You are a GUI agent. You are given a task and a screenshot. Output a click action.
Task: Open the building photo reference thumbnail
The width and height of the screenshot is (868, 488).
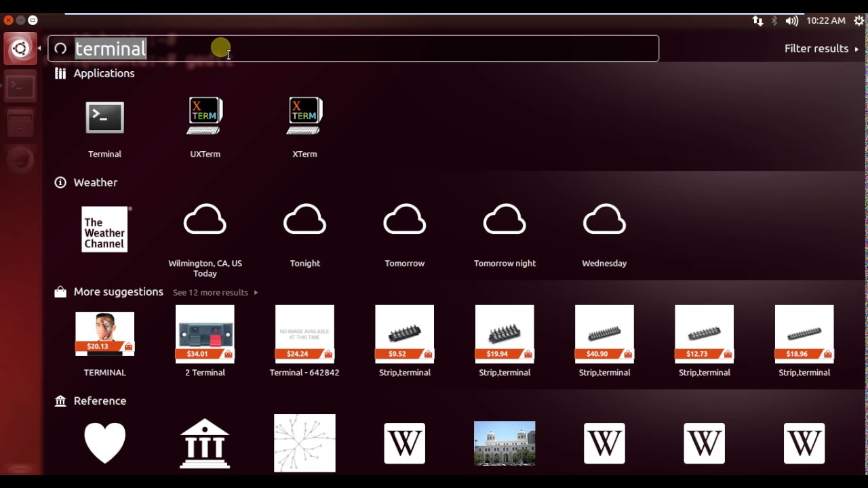505,443
